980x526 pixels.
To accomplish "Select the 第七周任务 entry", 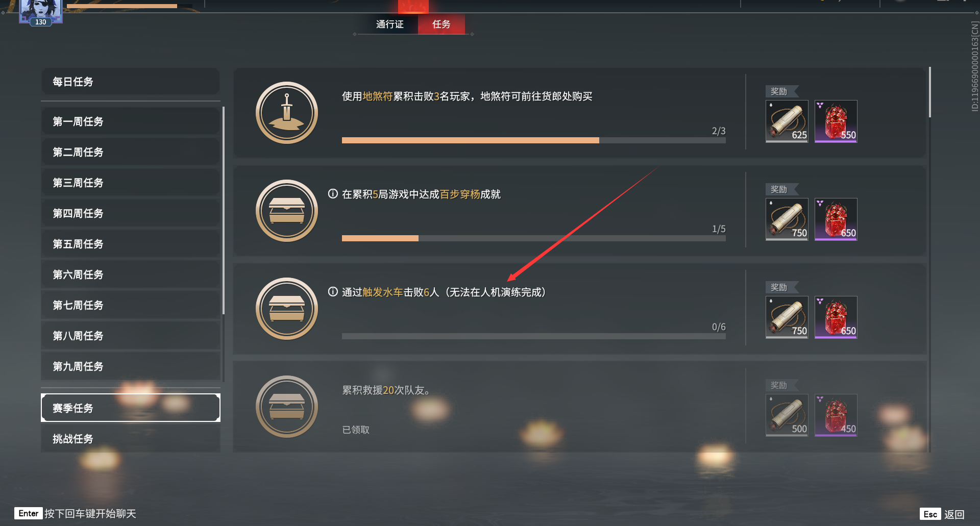I will (130, 305).
